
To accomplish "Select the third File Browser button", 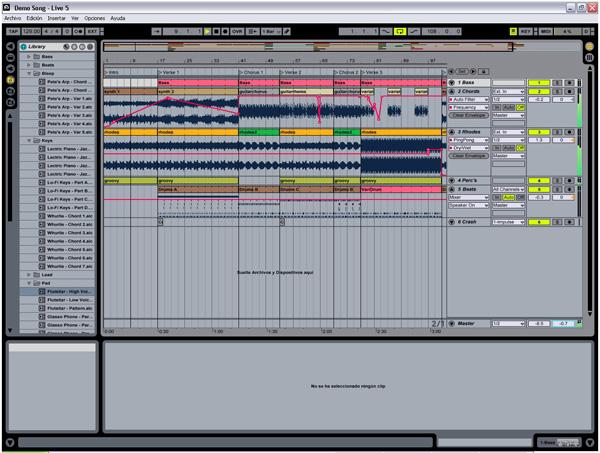I will [10, 102].
